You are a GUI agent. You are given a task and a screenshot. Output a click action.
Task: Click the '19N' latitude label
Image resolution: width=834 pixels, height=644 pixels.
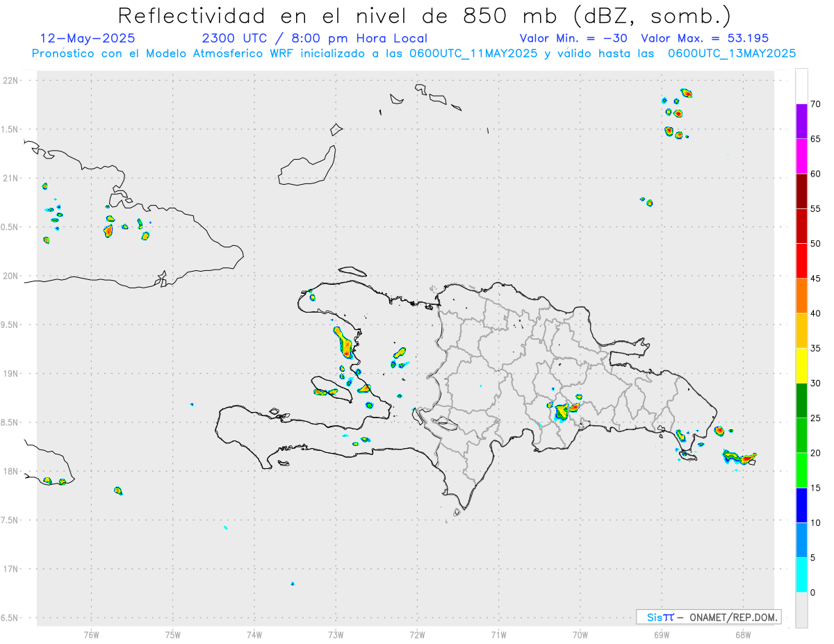[x=12, y=373]
